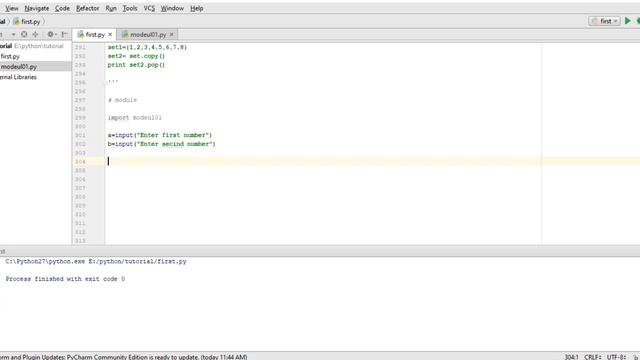Click the line a=input("Enter first number")
The image size is (640, 360).
tap(160, 135)
